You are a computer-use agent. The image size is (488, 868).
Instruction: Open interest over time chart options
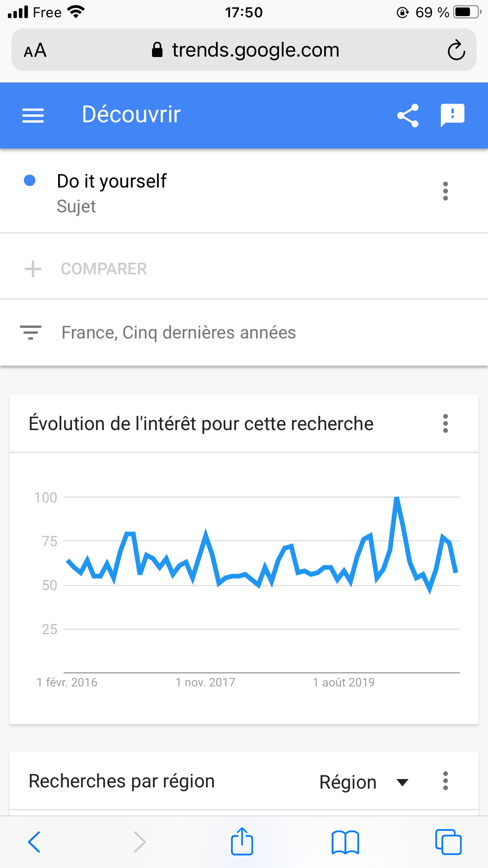[x=445, y=423]
